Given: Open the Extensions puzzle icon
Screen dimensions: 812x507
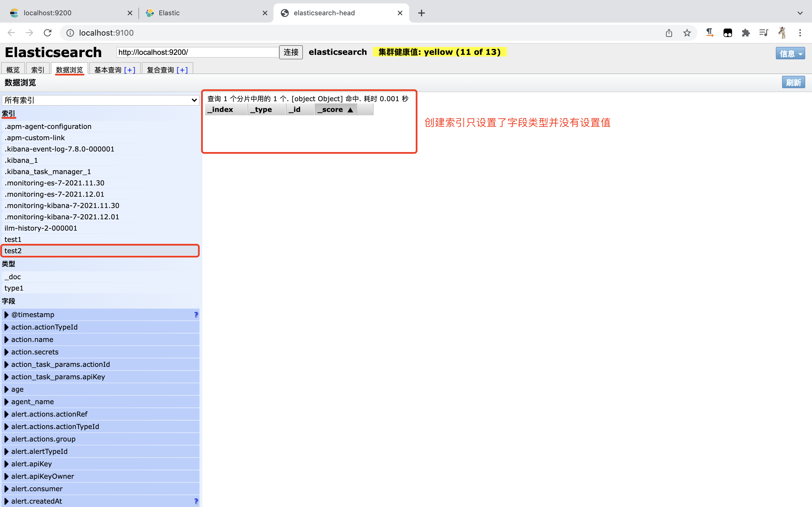Looking at the screenshot, I should (746, 32).
